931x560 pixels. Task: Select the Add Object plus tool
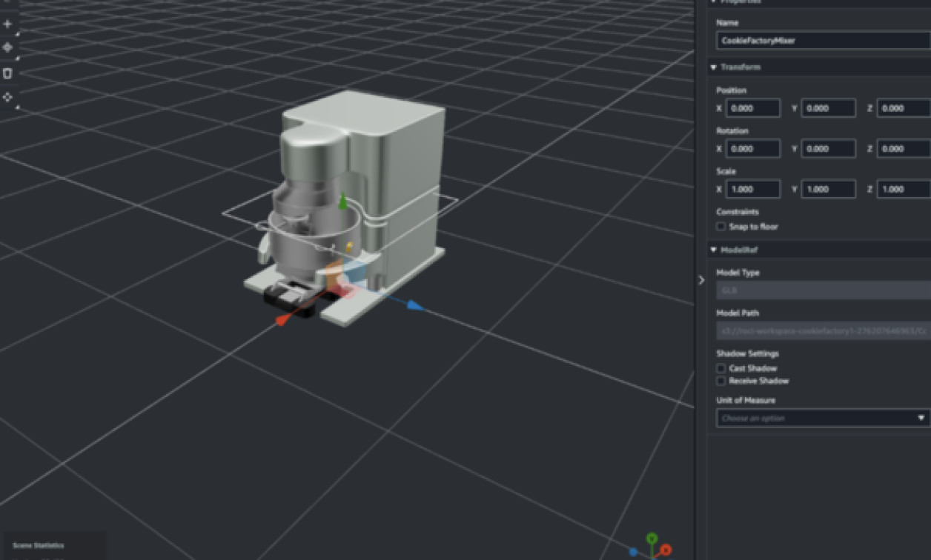[x=7, y=23]
